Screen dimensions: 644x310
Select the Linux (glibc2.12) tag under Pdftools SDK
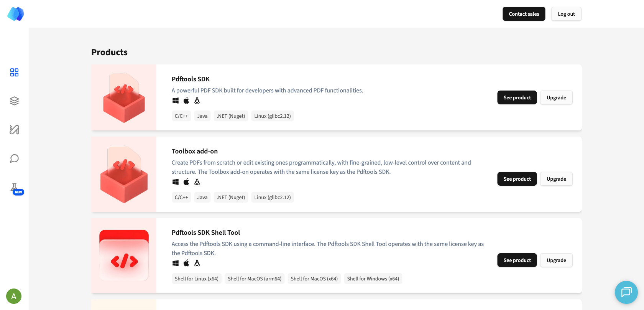[x=273, y=116]
